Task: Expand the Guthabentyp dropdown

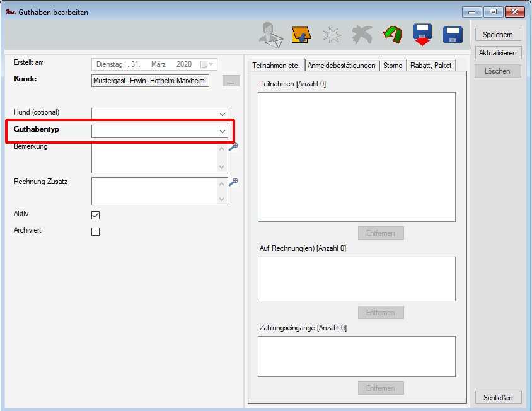Action: tap(222, 131)
